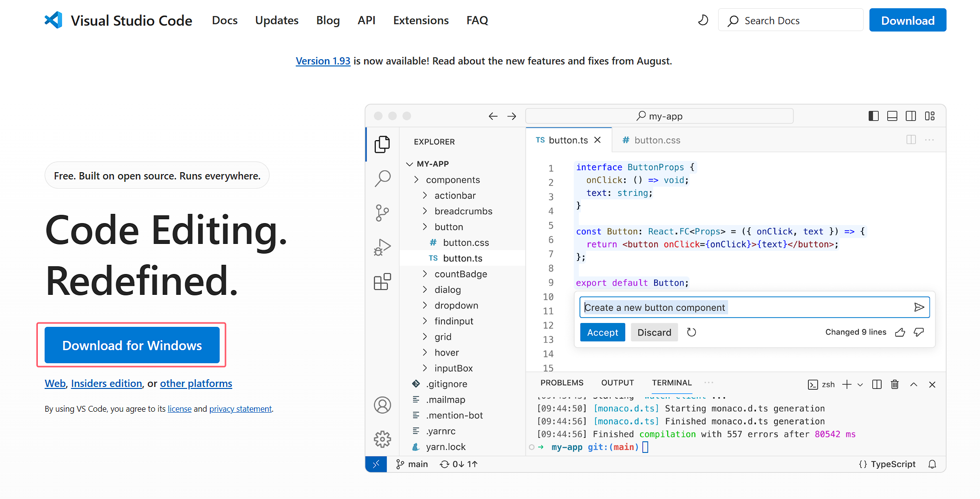Expand the components folder
This screenshot has height=499, width=980.
coord(416,179)
